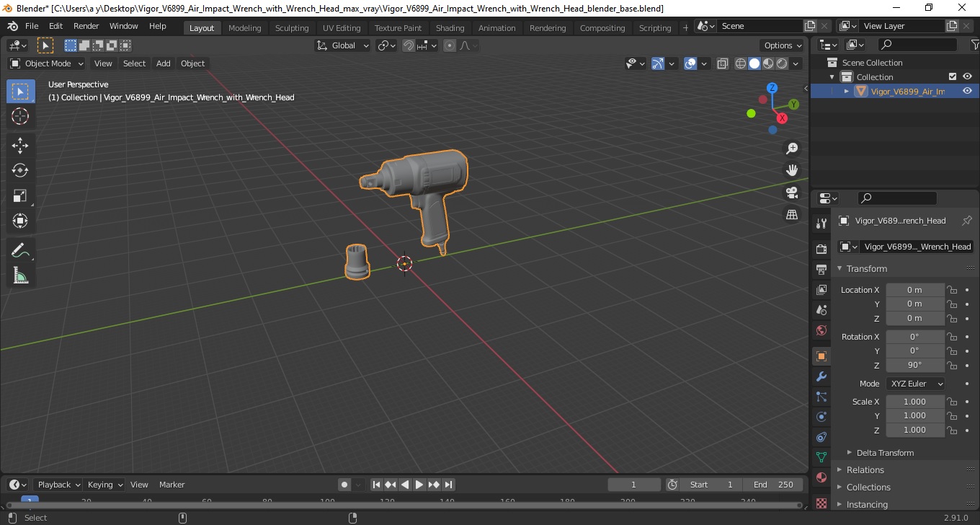
Task: Activate the Cursor tool
Action: pyautogui.click(x=20, y=116)
